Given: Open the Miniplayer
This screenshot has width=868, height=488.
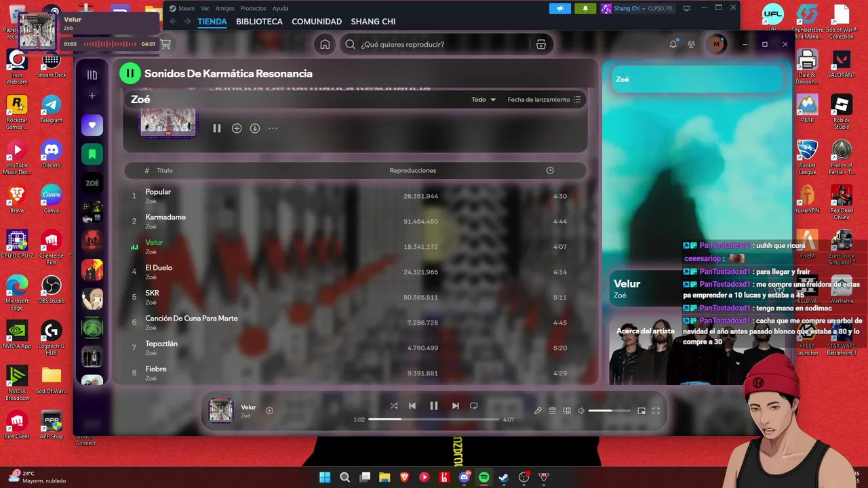Looking at the screenshot, I should (x=642, y=411).
